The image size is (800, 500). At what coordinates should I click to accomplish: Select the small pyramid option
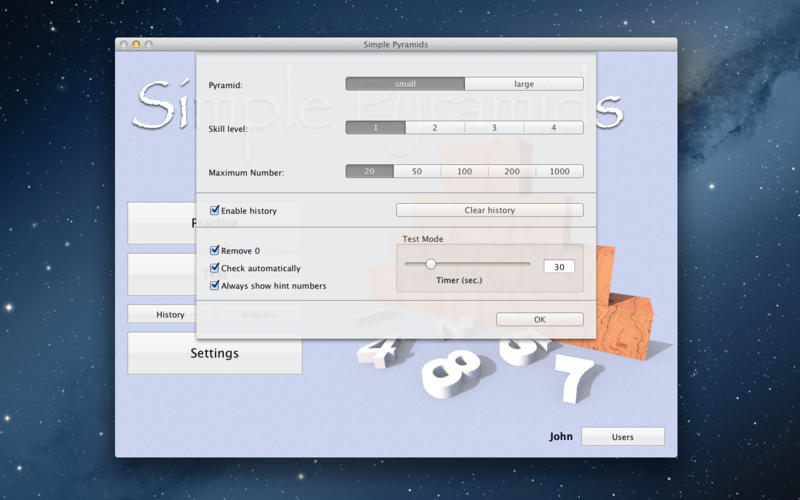405,84
